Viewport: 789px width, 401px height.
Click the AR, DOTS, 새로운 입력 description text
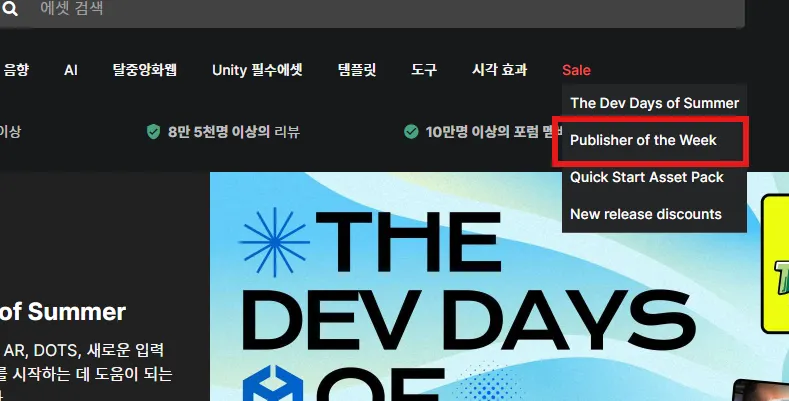(84, 350)
